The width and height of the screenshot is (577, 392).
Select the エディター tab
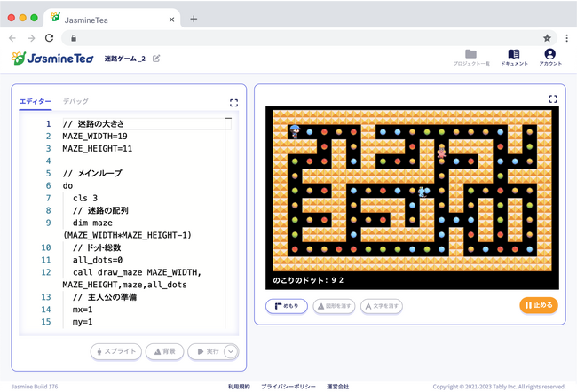click(x=36, y=102)
